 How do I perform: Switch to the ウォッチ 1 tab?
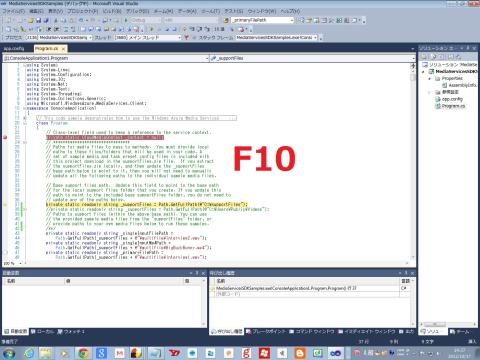tap(71, 331)
